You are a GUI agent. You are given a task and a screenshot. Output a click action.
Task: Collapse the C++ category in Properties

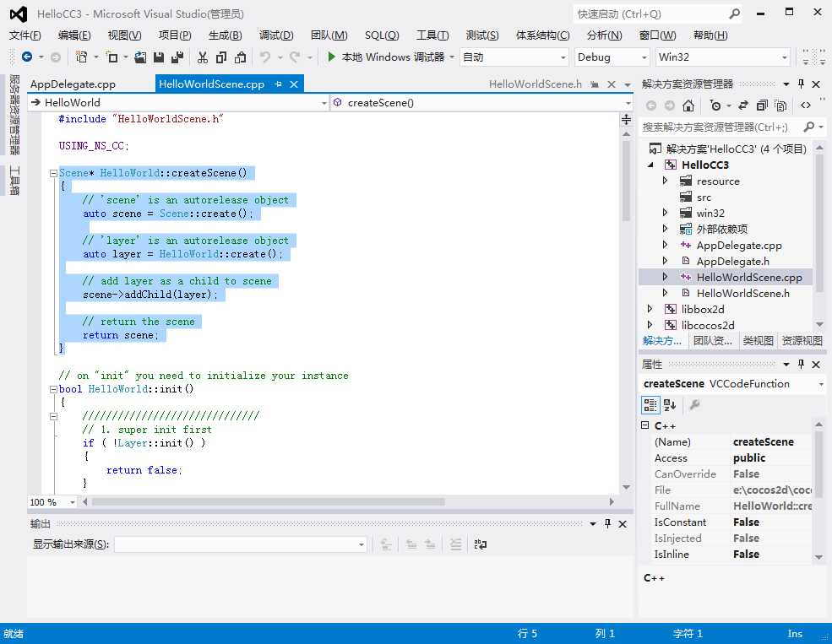click(644, 425)
